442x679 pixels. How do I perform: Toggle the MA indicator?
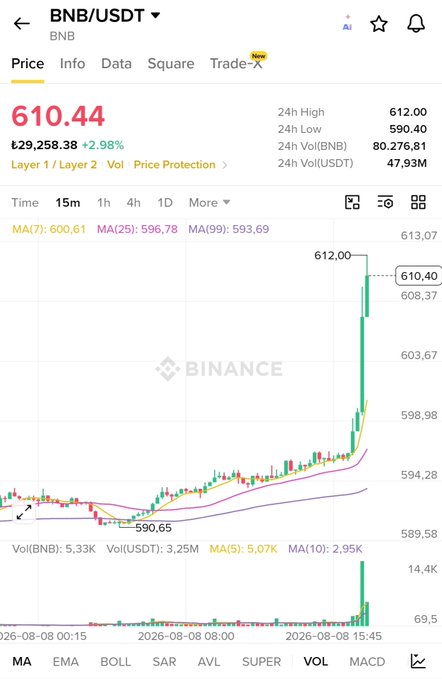(x=22, y=662)
